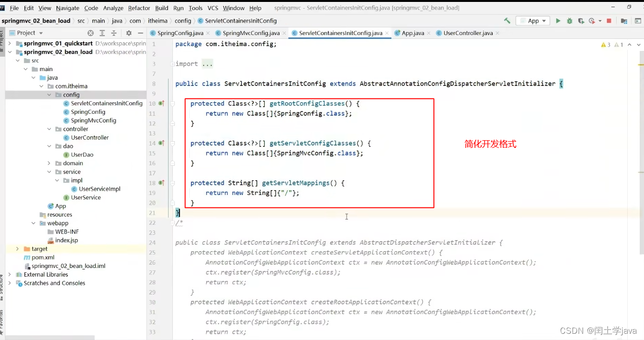The width and height of the screenshot is (644, 340).
Task: Select WEB-INF folder in tree
Action: point(67,231)
